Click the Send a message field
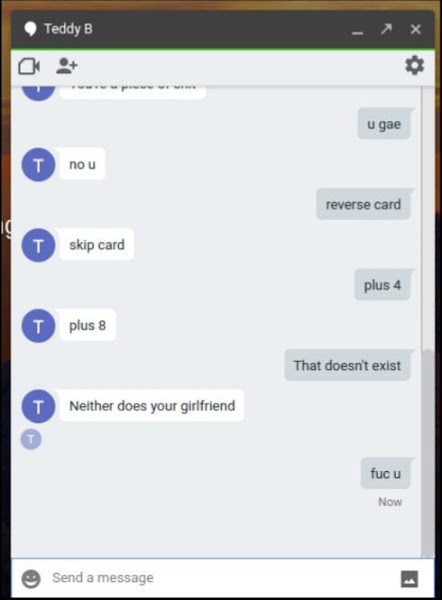The image size is (442, 600). 222,578
